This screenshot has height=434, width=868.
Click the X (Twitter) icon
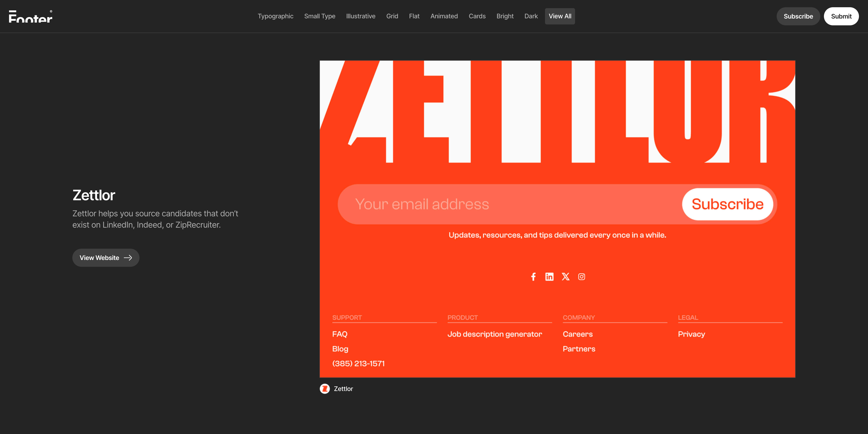pos(565,277)
